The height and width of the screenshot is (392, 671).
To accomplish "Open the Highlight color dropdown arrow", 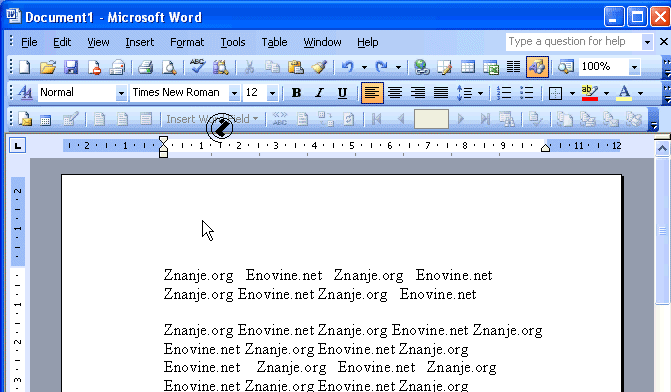I will click(606, 93).
